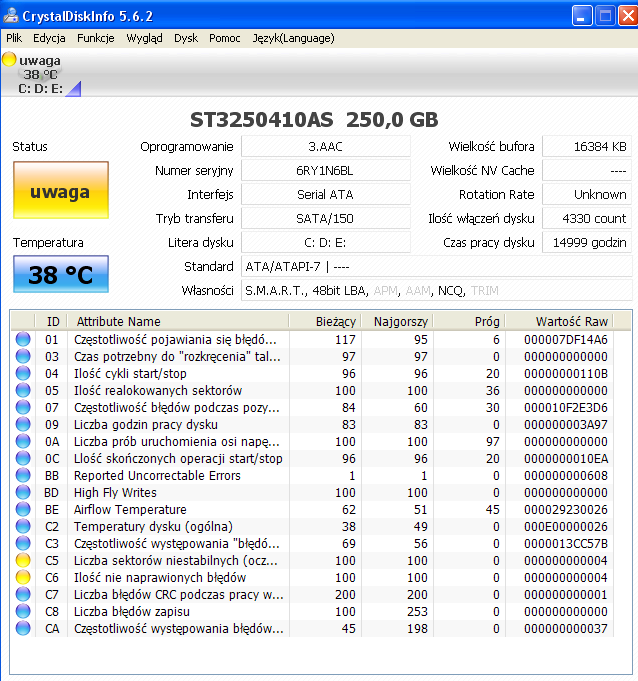Select the Liczba godzin pracy dysku row
The width and height of the screenshot is (638, 681).
(x=312, y=424)
